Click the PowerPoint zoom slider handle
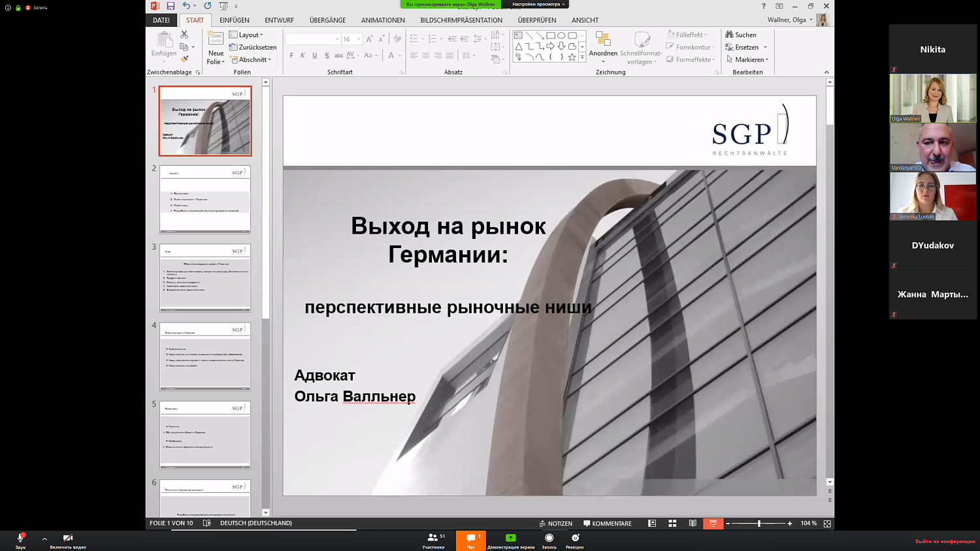 pyautogui.click(x=759, y=524)
